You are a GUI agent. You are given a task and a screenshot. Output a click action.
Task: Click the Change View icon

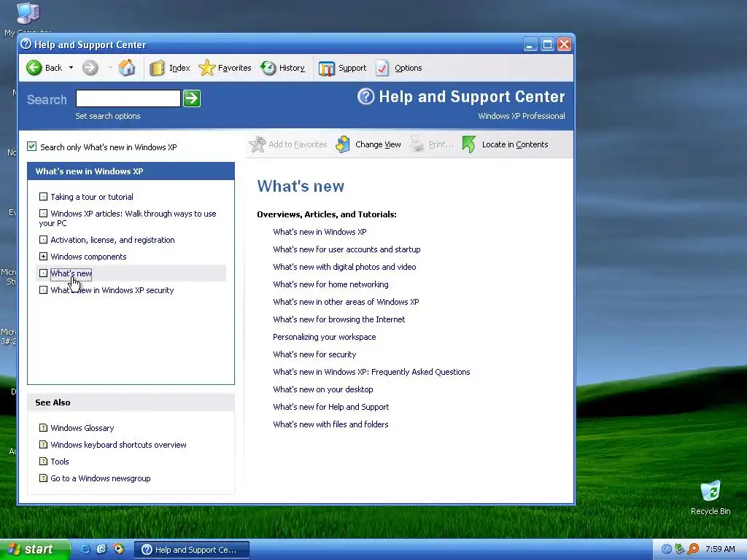[343, 144]
